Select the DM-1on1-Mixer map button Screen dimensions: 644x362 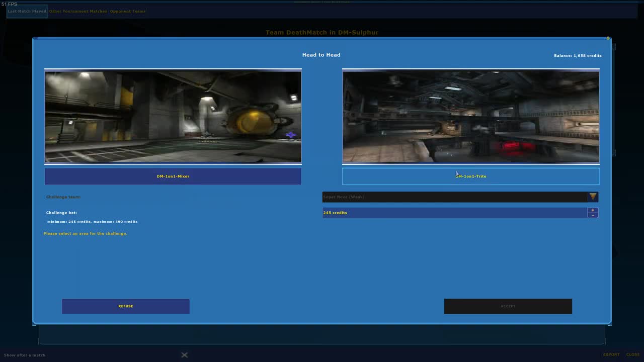point(173,176)
